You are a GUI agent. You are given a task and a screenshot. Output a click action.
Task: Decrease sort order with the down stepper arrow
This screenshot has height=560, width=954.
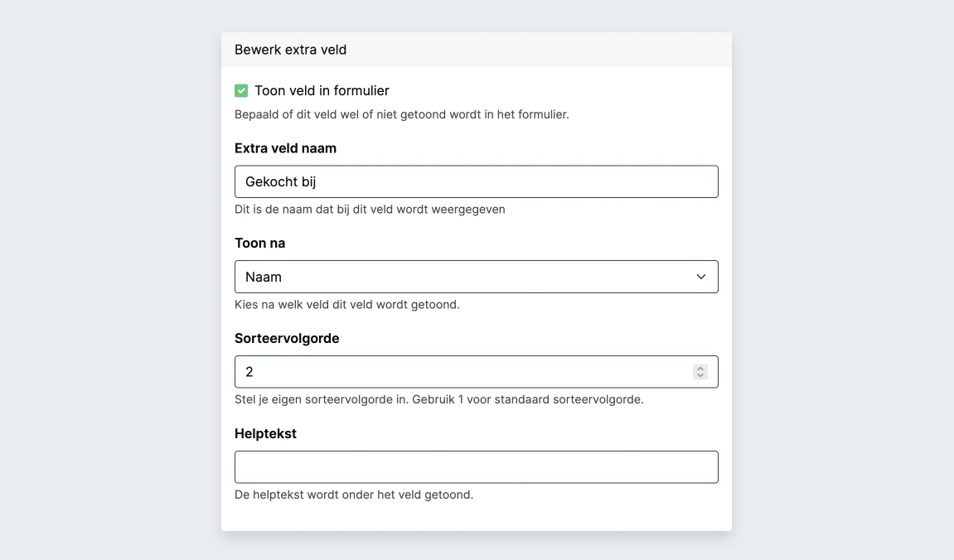pos(700,376)
